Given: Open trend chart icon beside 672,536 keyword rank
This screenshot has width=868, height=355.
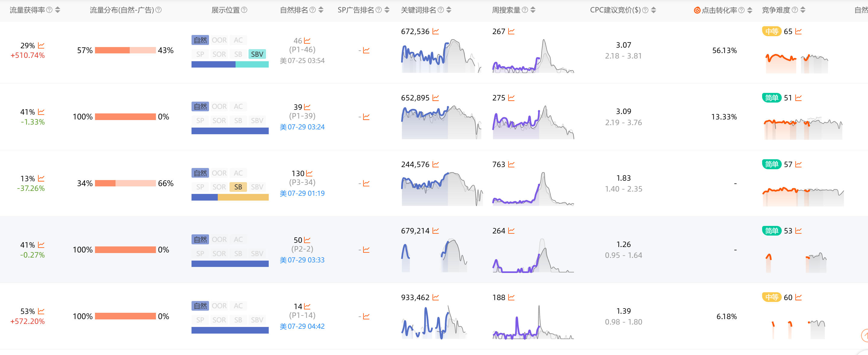Looking at the screenshot, I should click(x=436, y=31).
